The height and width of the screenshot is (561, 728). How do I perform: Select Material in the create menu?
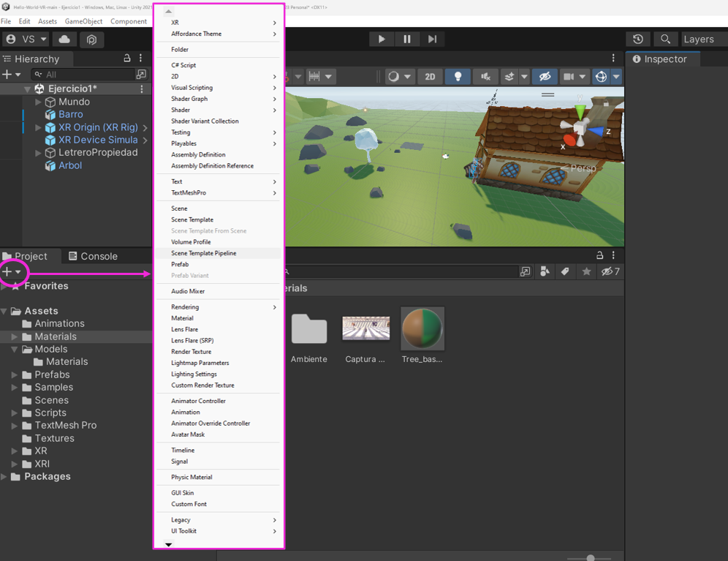coord(182,318)
